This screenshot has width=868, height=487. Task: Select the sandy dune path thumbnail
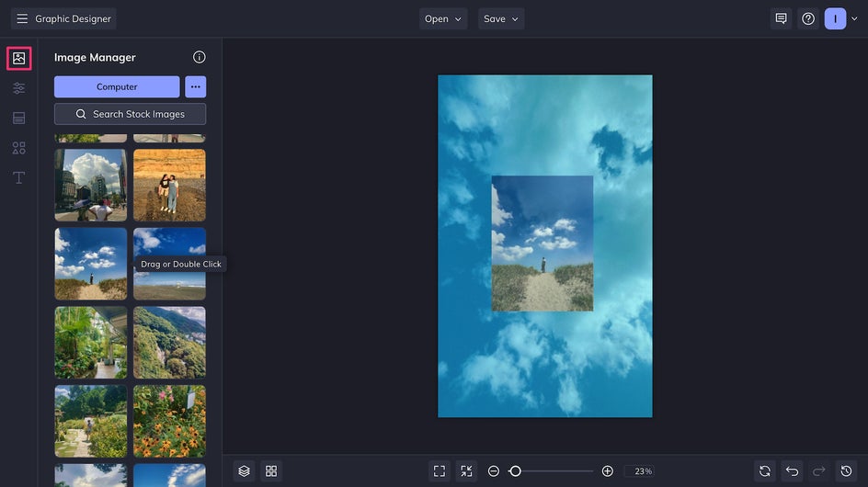point(91,264)
